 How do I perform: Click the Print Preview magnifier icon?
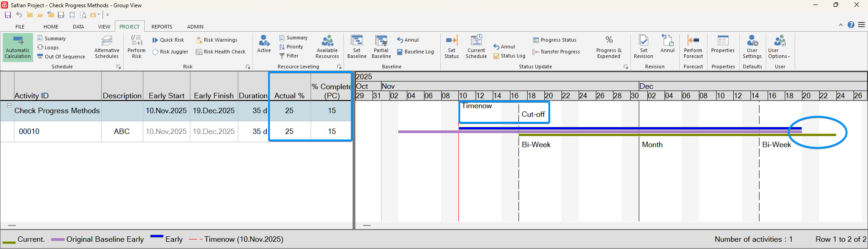pyautogui.click(x=83, y=15)
